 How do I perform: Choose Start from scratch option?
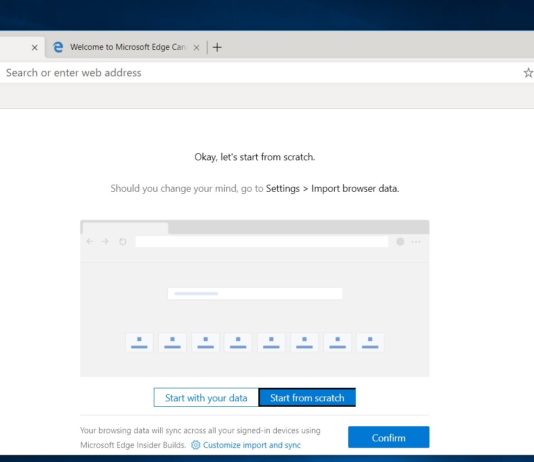(x=307, y=398)
